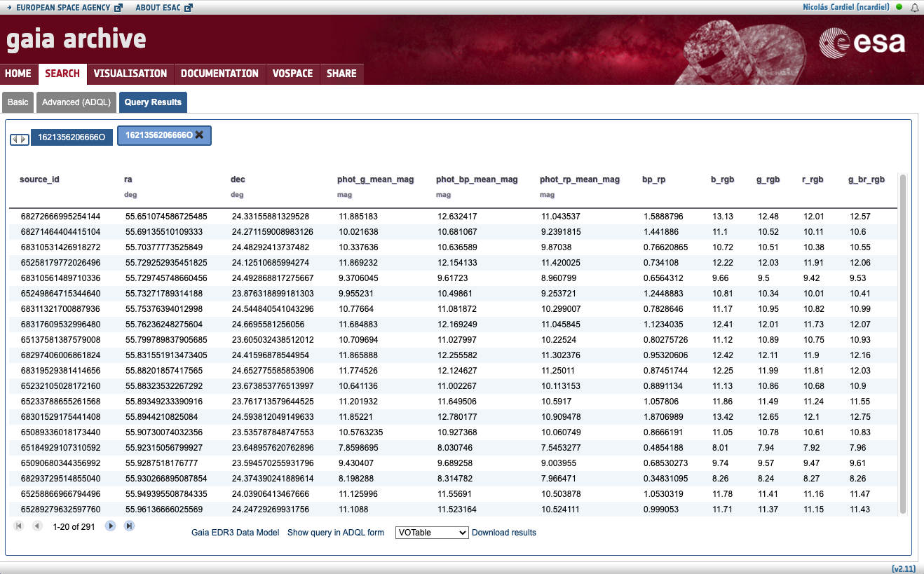Click the ra column header
This screenshot has width=924, height=574.
click(x=128, y=179)
